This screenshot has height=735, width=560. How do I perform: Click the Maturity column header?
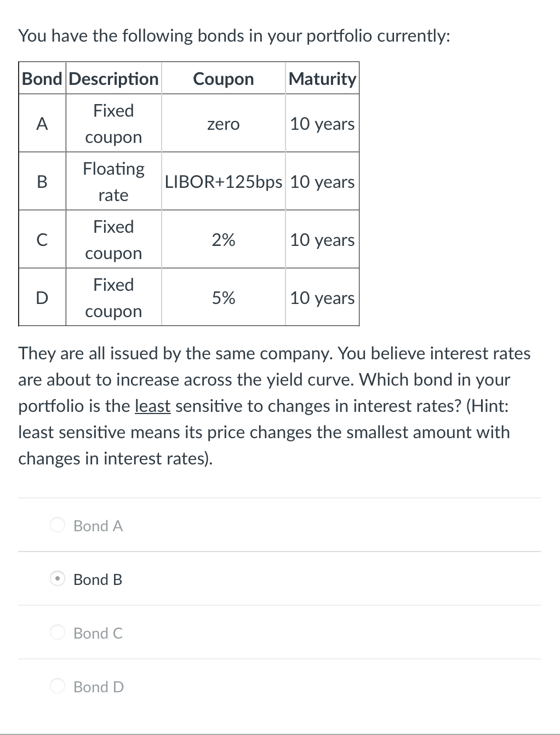(x=322, y=79)
